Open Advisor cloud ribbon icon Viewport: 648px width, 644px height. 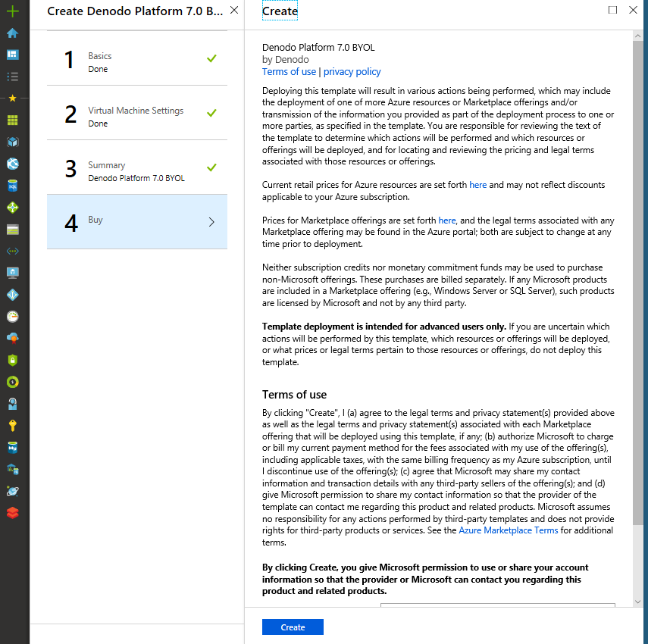13,339
